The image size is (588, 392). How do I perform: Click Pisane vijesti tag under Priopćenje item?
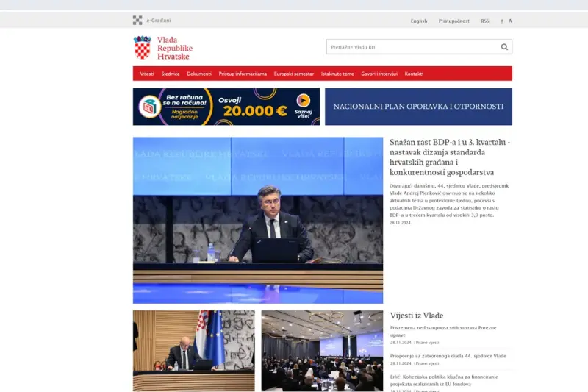(x=427, y=363)
